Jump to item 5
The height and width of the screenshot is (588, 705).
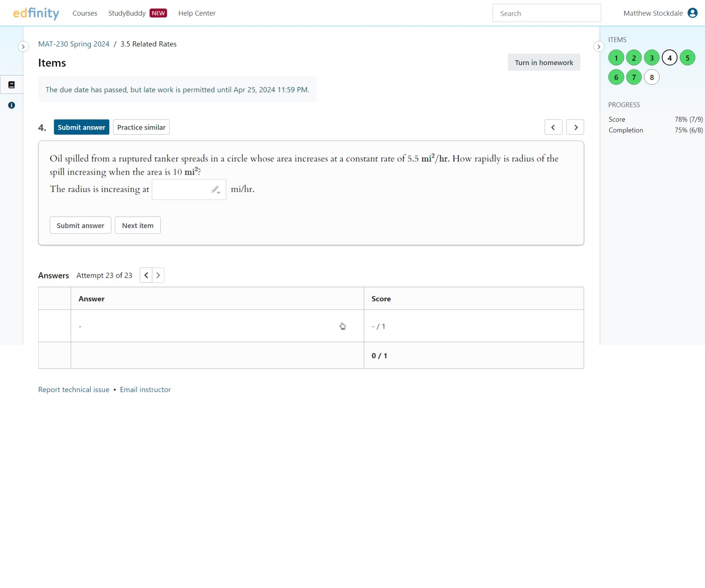click(688, 58)
